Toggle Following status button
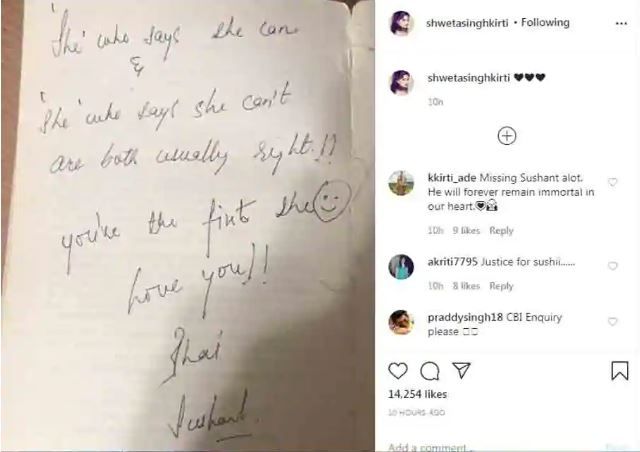640x452 pixels. coord(545,22)
